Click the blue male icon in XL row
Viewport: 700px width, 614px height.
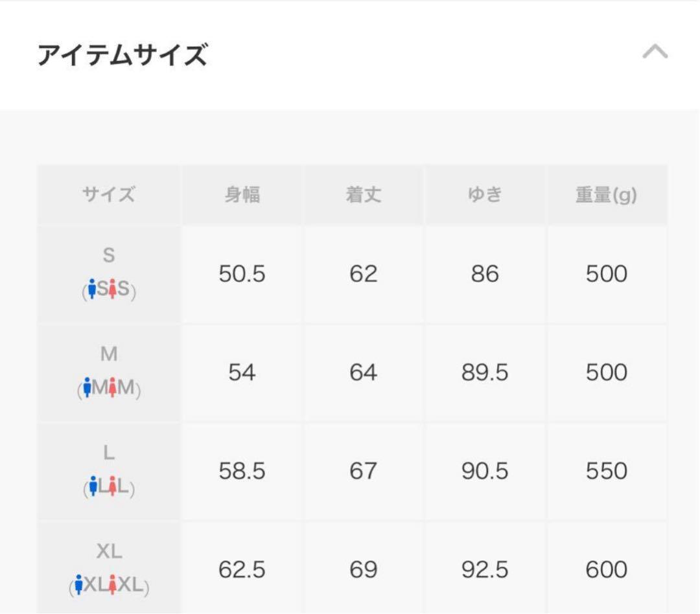point(78,585)
